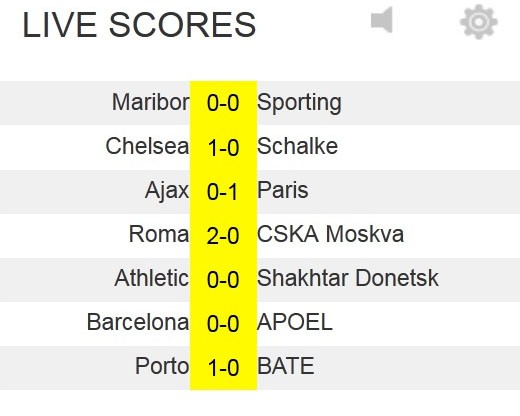Open the Barcelona team link
This screenshot has height=416, width=520.
click(138, 322)
